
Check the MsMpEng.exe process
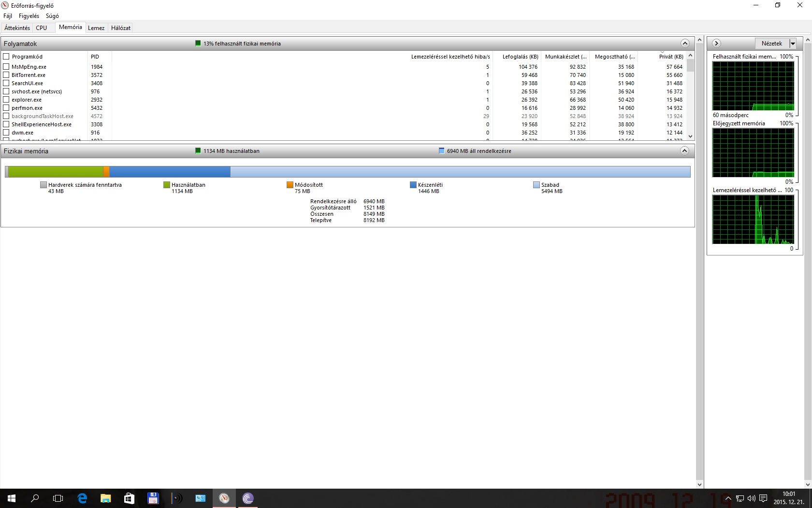(x=6, y=67)
